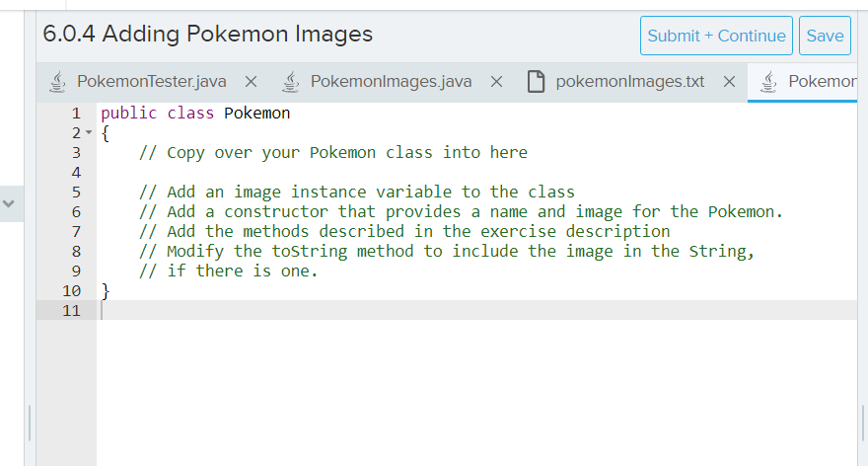Image resolution: width=868 pixels, height=466 pixels.
Task: Click the 'Add an image instance variable' comment
Action: click(x=357, y=193)
